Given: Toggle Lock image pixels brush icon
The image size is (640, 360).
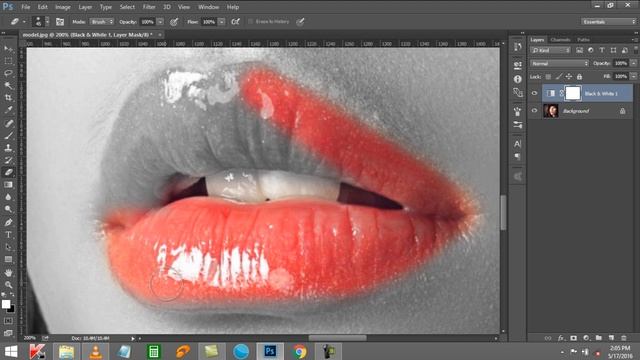Looking at the screenshot, I should 558,77.
